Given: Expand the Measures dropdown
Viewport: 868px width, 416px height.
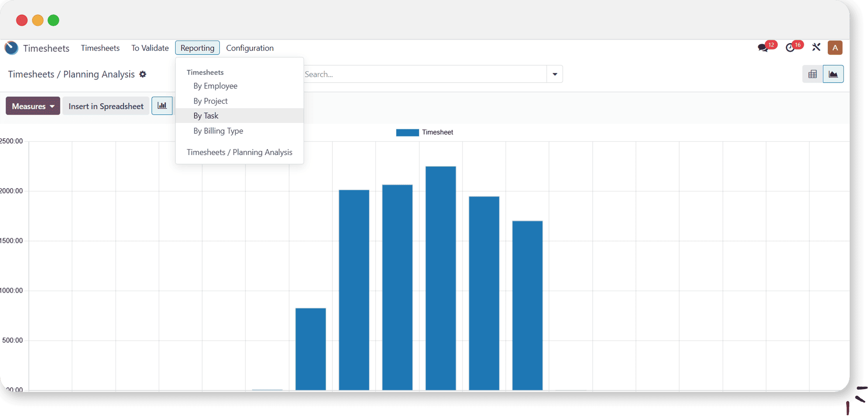Looking at the screenshot, I should (33, 106).
